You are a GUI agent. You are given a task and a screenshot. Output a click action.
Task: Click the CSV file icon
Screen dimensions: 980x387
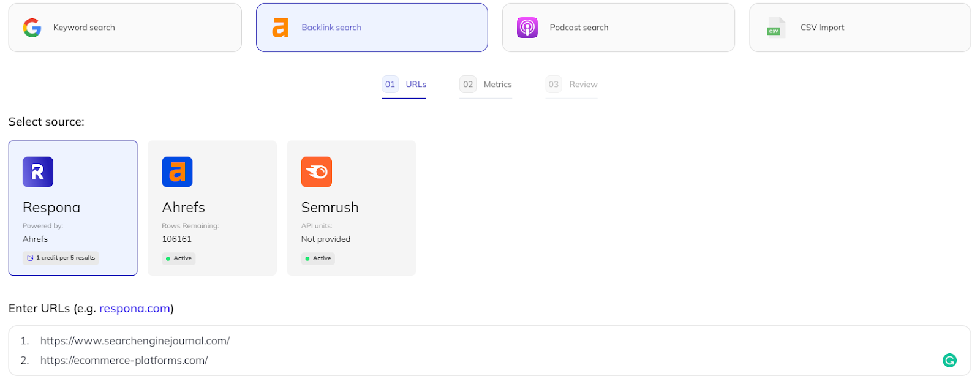click(x=775, y=28)
